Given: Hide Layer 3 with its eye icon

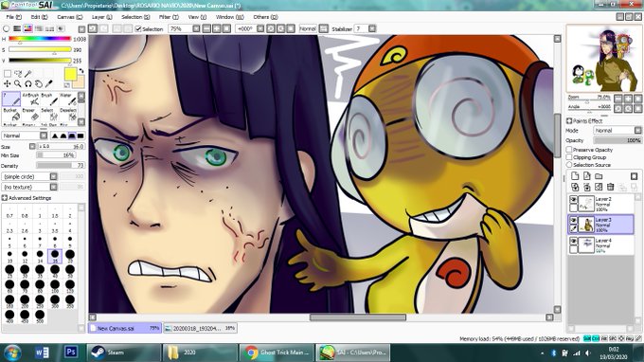Looking at the screenshot, I should pos(573,221).
